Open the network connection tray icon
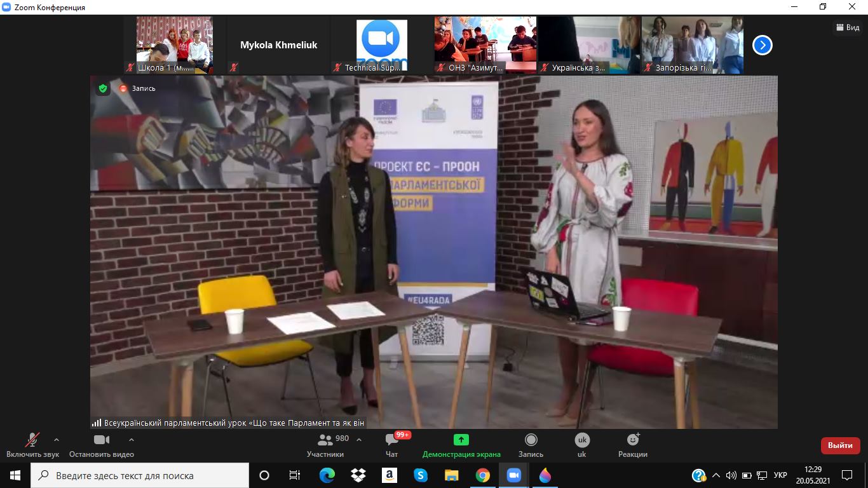The width and height of the screenshot is (868, 488). 761,475
